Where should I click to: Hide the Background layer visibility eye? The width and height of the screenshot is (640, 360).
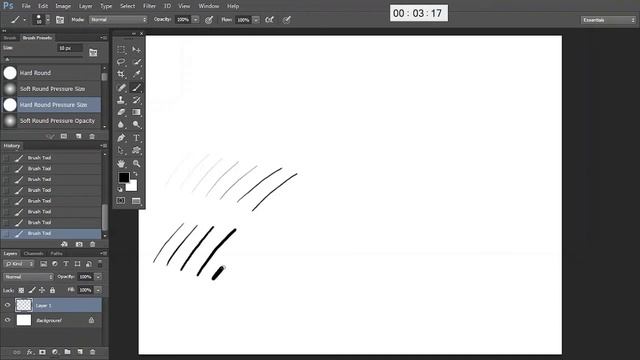[7, 320]
